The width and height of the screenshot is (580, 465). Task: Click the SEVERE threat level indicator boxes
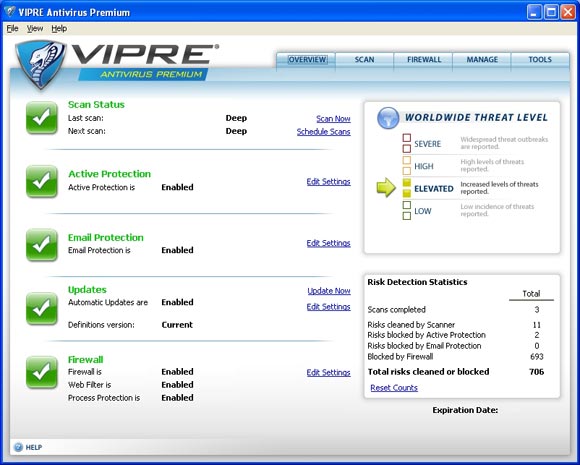coord(407,143)
